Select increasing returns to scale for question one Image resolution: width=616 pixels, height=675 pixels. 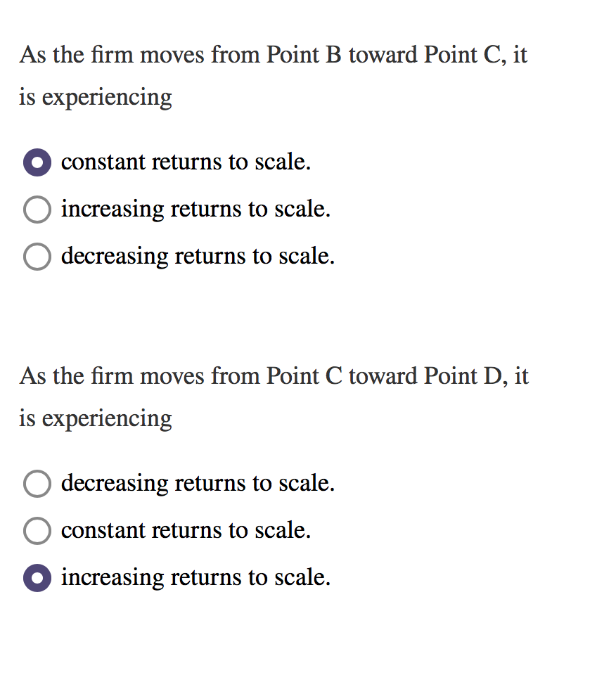[x=37, y=209]
